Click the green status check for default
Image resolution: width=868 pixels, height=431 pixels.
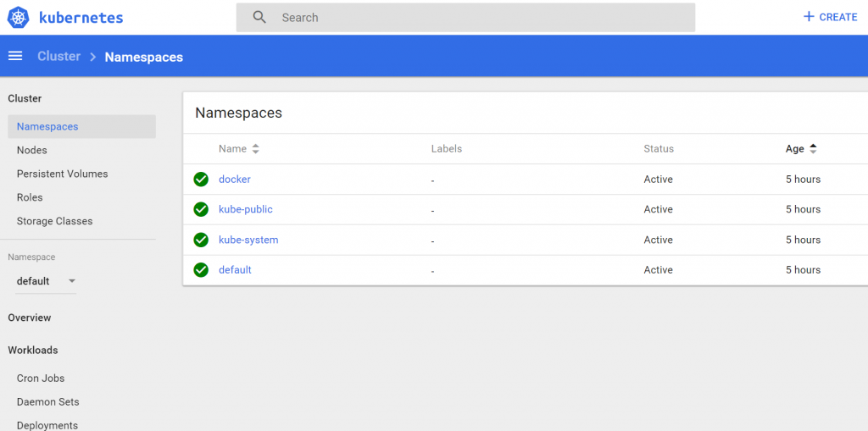201,270
